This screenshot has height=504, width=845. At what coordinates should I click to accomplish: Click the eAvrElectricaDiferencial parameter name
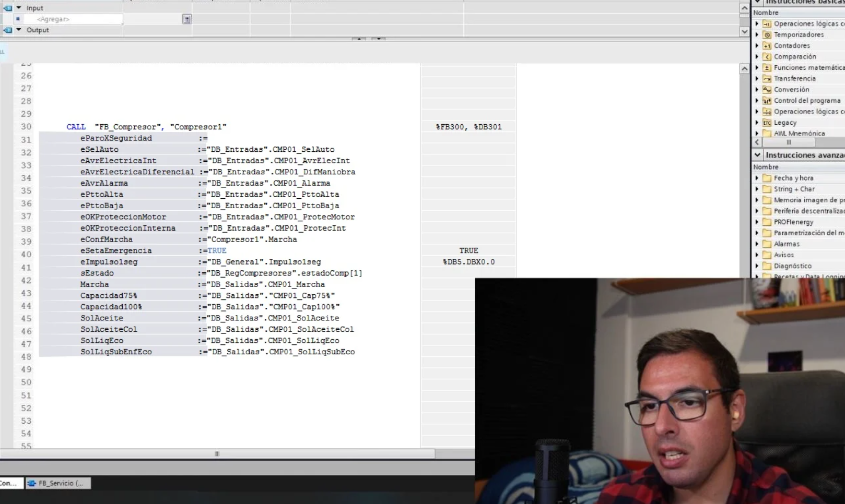click(x=137, y=172)
